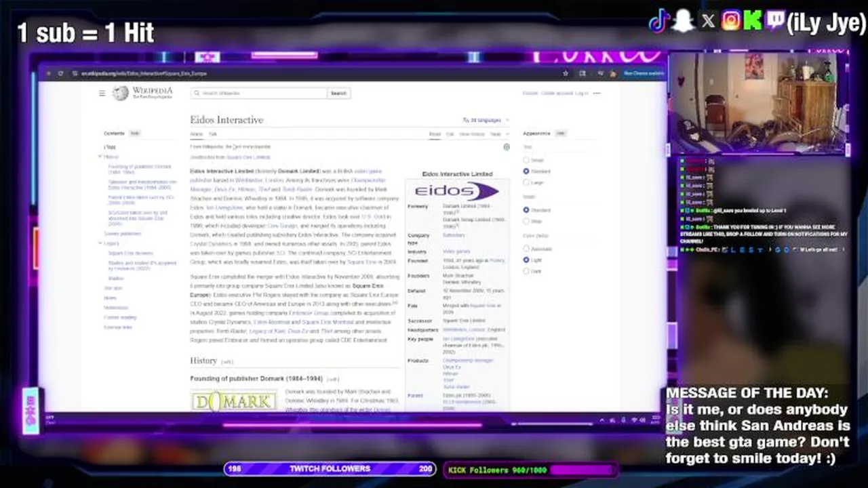Image resolution: width=868 pixels, height=488 pixels.
Task: Click the New Chrome available update button
Action: 643,73
